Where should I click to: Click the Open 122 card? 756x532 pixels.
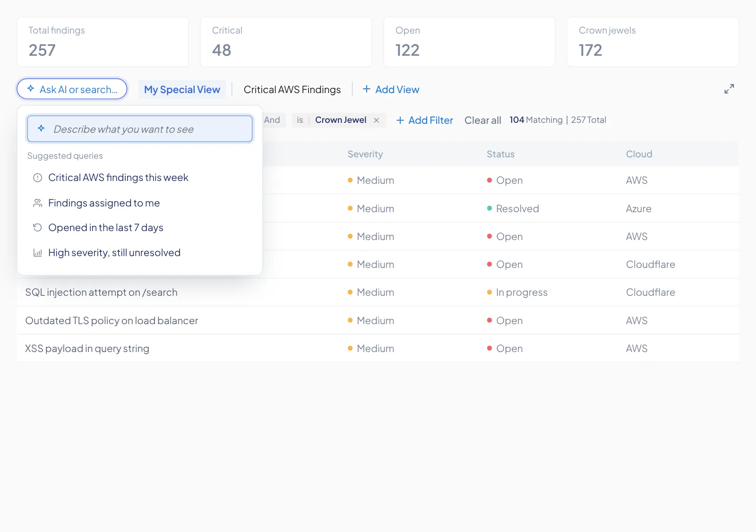click(x=469, y=42)
